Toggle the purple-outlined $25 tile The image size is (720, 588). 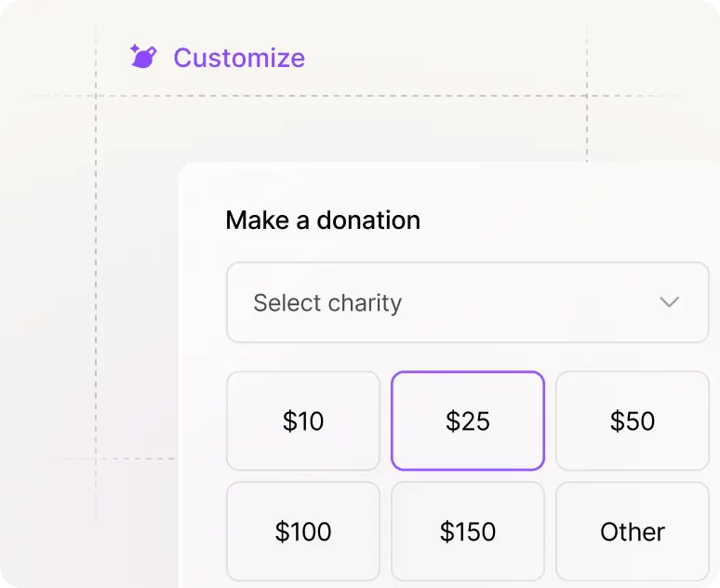point(467,421)
